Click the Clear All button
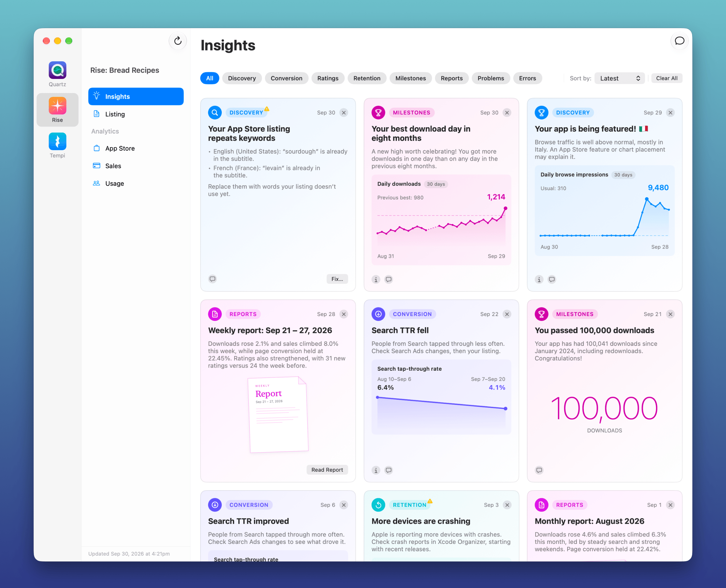This screenshot has height=588, width=726. [x=666, y=78]
